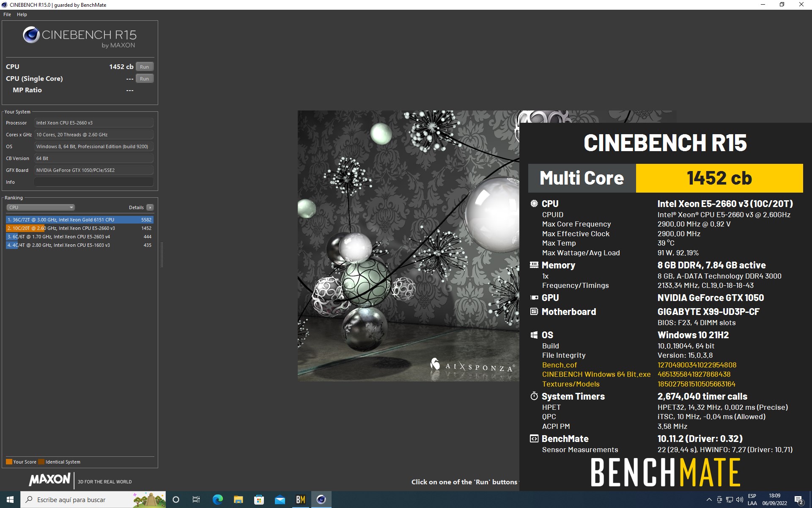Click the taskbar search box
The height and width of the screenshot is (508, 812).
click(x=93, y=500)
